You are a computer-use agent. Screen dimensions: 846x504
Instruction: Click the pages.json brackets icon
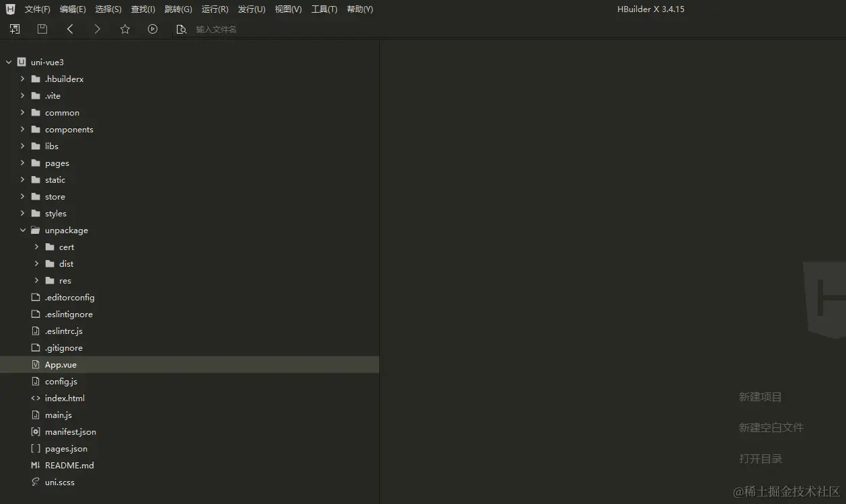pyautogui.click(x=36, y=448)
